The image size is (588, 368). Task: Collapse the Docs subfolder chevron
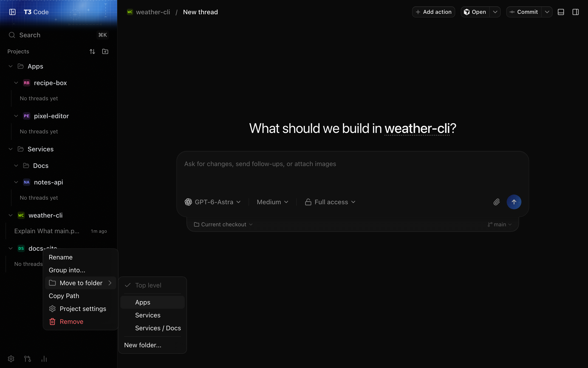[x=16, y=166]
